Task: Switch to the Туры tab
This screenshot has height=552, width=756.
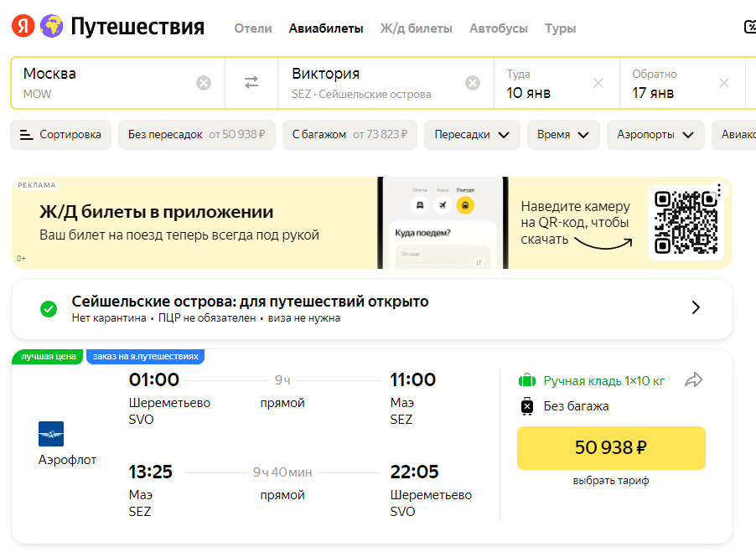Action: (560, 28)
